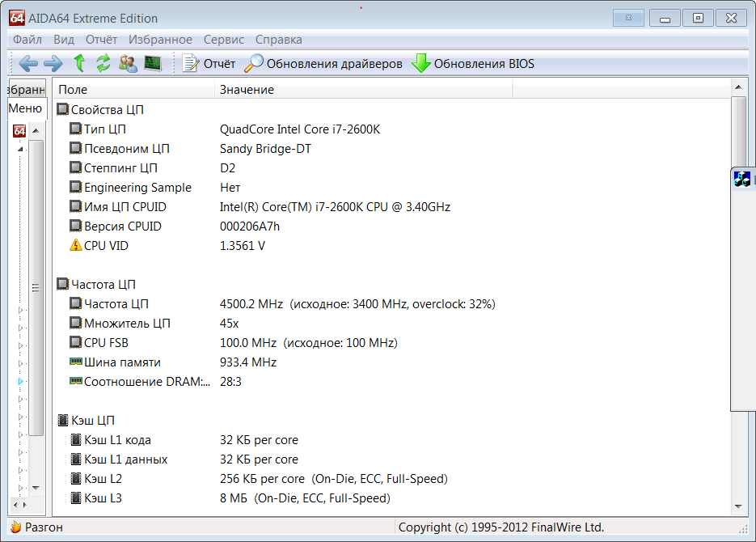This screenshot has height=542, width=756.
Task: Click the Поле column header
Action: pyautogui.click(x=133, y=90)
